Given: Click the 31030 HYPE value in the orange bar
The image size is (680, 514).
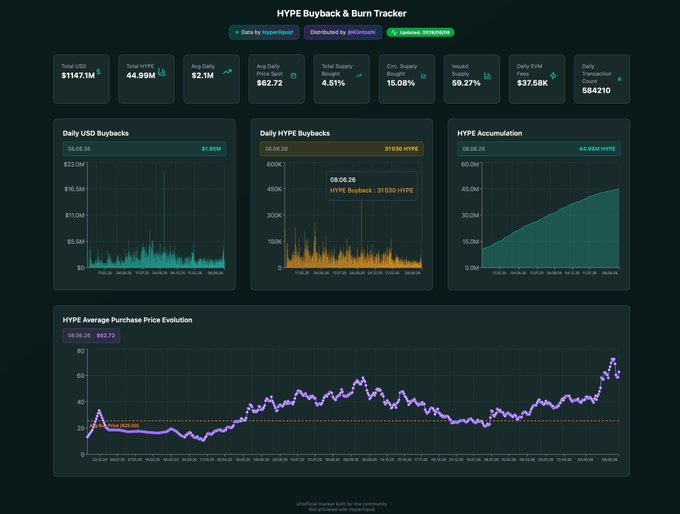Looking at the screenshot, I should click(402, 149).
